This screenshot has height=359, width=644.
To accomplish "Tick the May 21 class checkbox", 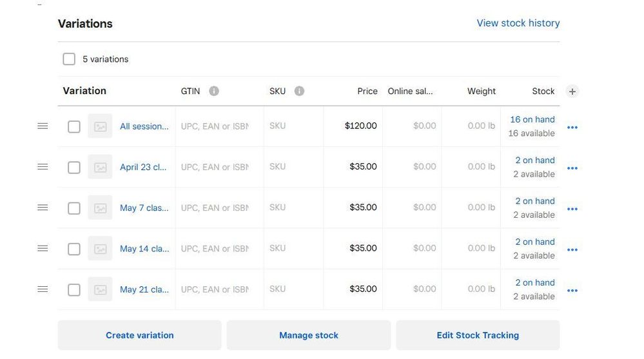I will coord(74,290).
